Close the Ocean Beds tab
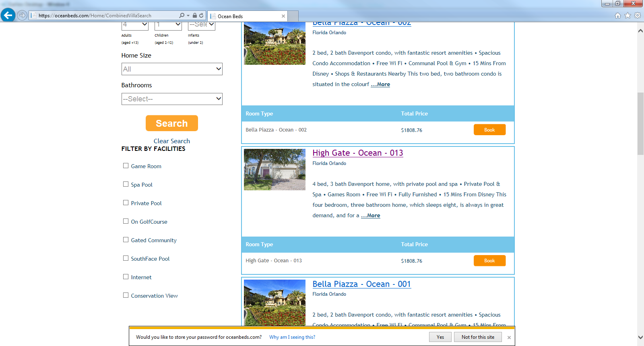This screenshot has height=346, width=644. coord(283,16)
